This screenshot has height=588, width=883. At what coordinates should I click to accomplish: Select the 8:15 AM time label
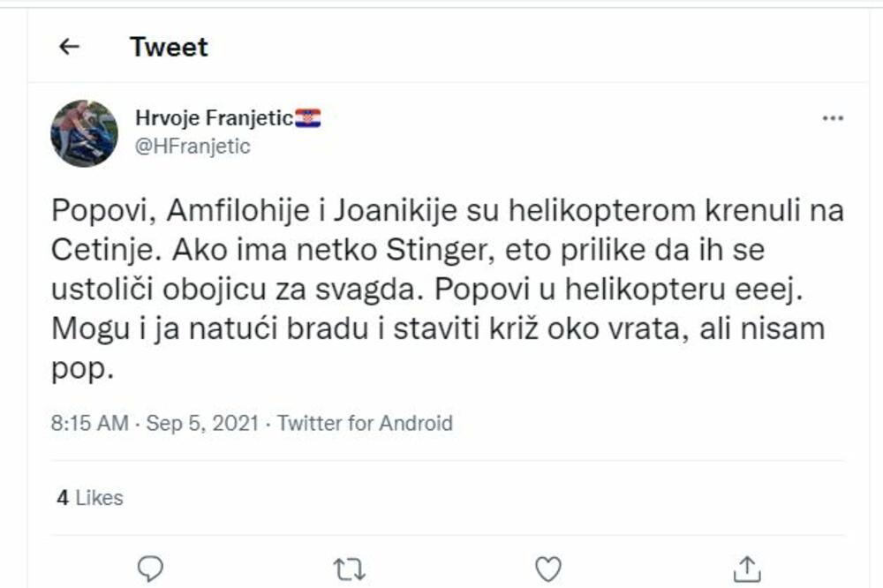90,424
